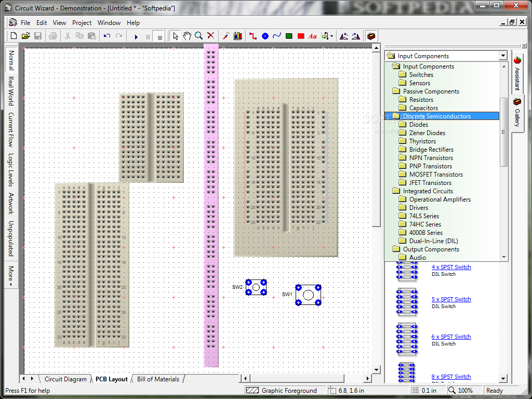The image size is (532, 399).
Task: Switch to Real World view style
Action: [x=11, y=91]
